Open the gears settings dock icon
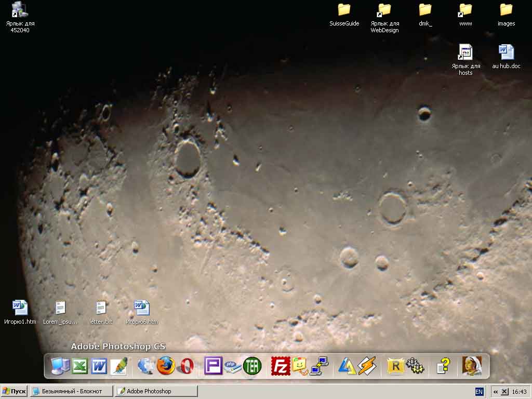The image size is (532, 399). (416, 366)
